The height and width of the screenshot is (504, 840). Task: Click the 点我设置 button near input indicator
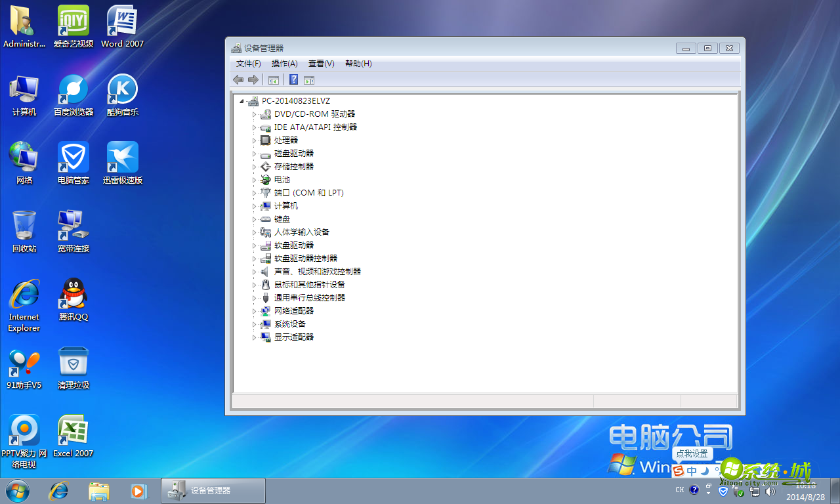point(691,453)
